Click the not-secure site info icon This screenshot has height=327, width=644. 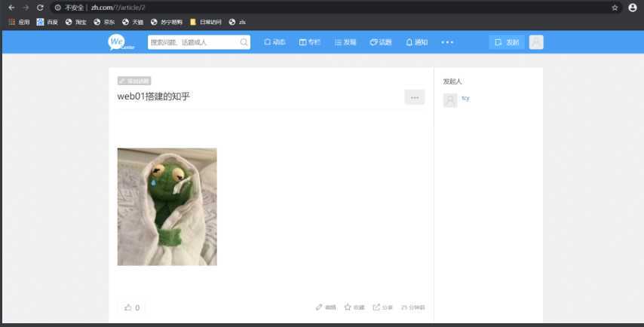pos(58,8)
